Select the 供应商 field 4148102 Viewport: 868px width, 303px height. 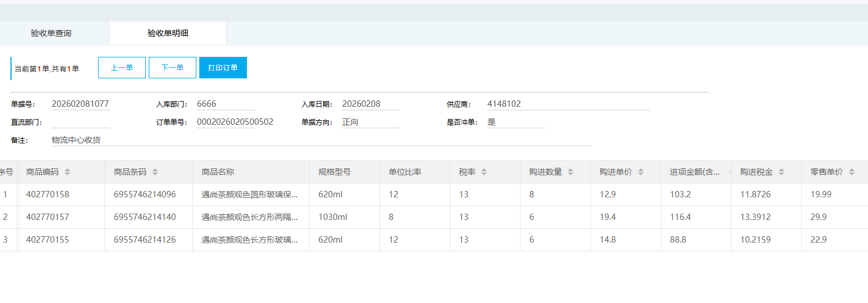568,104
